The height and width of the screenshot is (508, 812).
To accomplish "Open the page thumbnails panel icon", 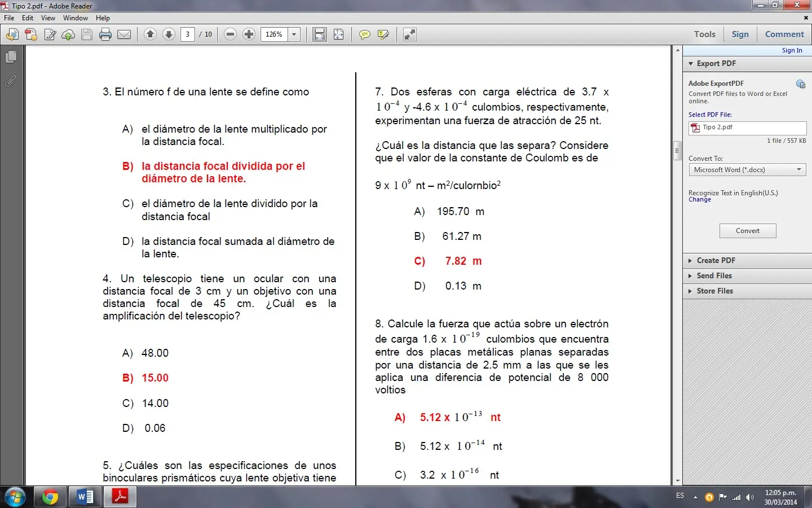I will click(x=11, y=57).
